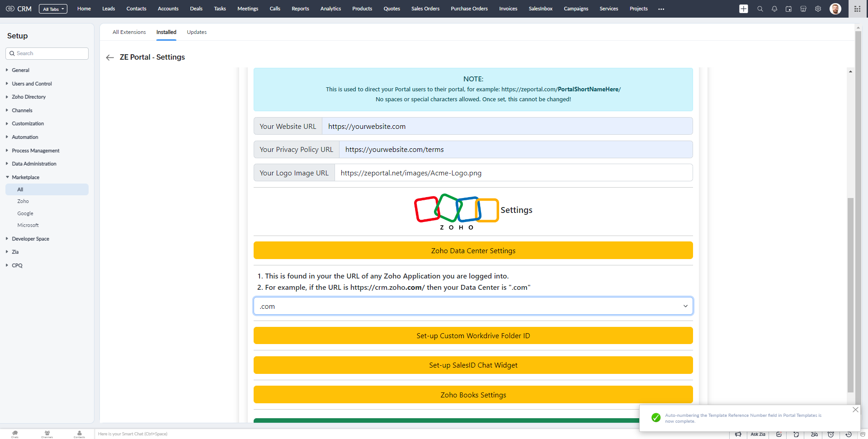Open the setup gear icon
This screenshot has height=439, width=868.
point(818,9)
